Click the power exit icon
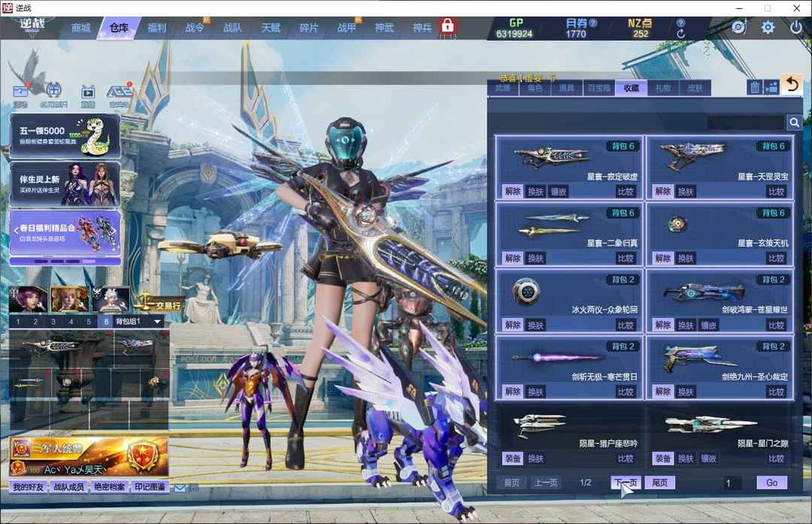The height and width of the screenshot is (524, 812). pyautogui.click(x=796, y=26)
